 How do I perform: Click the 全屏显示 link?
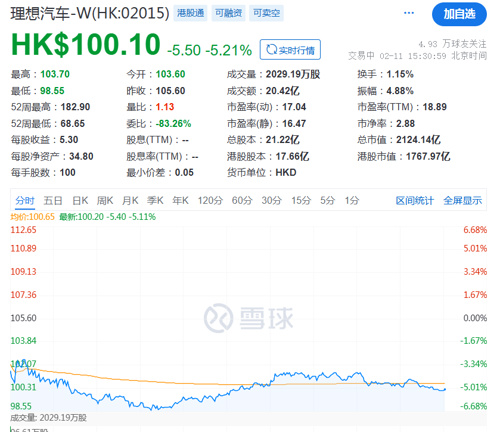(x=462, y=201)
